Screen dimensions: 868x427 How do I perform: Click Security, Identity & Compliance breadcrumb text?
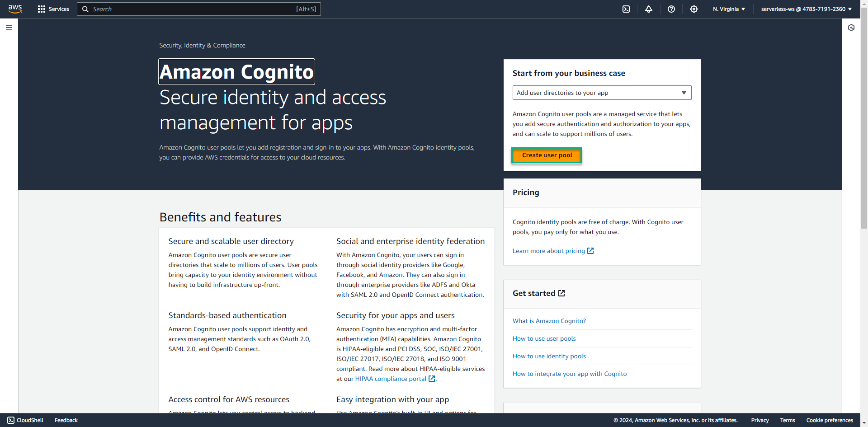pyautogui.click(x=202, y=45)
